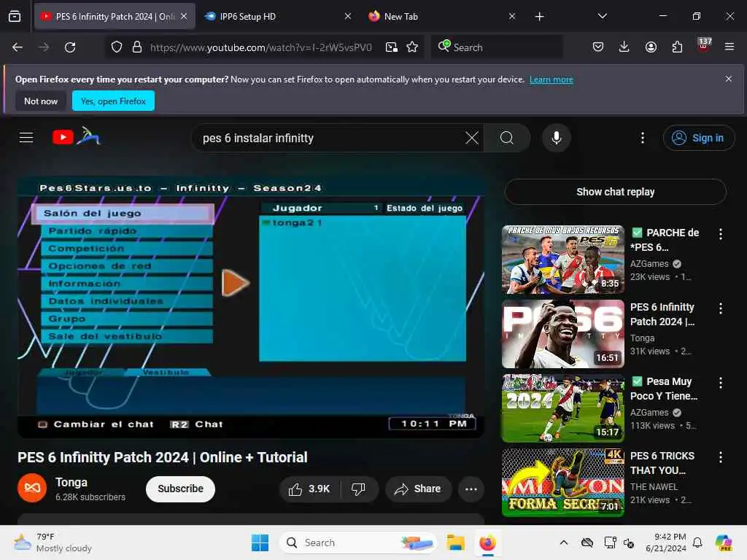Show chat replay
This screenshot has height=560, width=747.
(x=616, y=192)
